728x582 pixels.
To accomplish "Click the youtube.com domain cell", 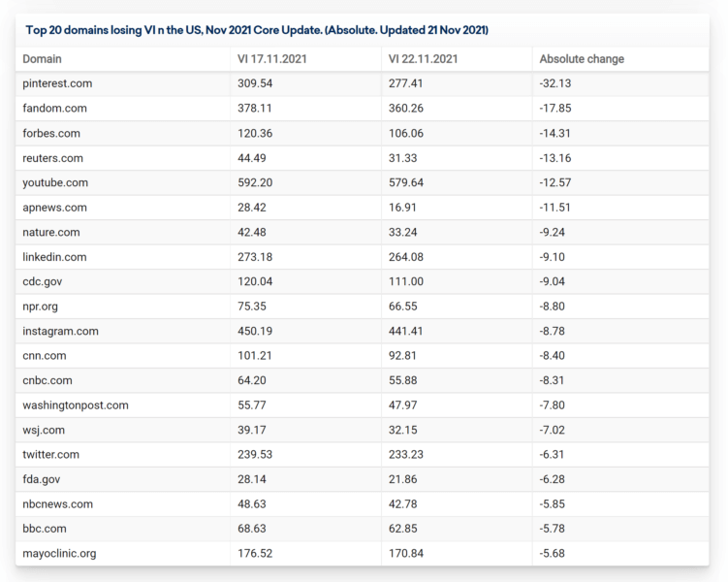I will point(55,182).
